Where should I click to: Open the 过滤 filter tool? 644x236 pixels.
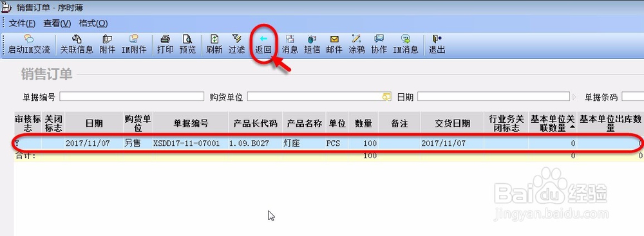point(236,44)
